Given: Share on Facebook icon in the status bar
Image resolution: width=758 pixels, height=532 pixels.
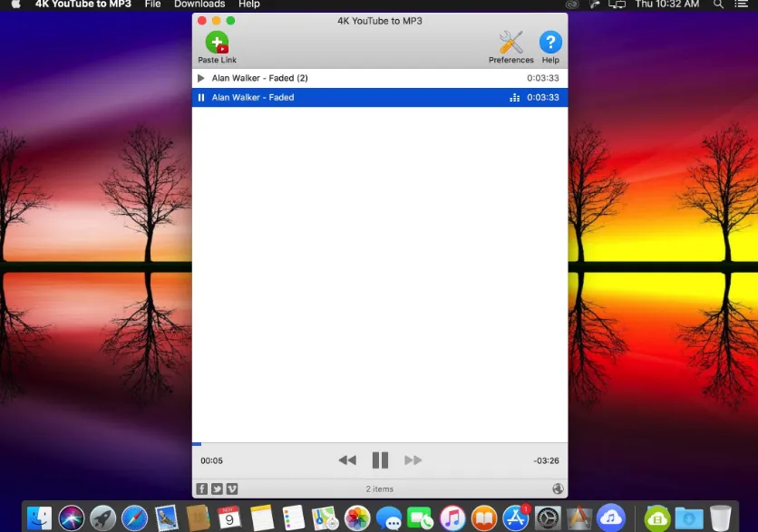Looking at the screenshot, I should pos(202,489).
